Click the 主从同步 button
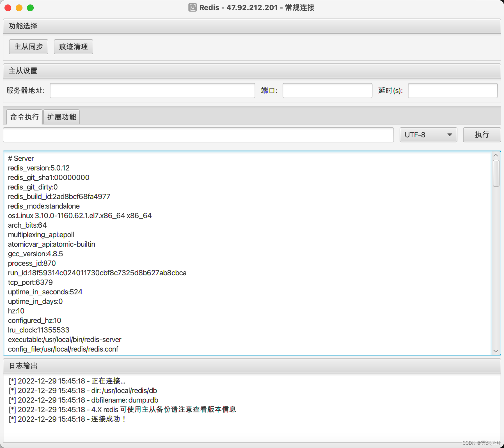Image resolution: width=504 pixels, height=448 pixels. [x=29, y=47]
